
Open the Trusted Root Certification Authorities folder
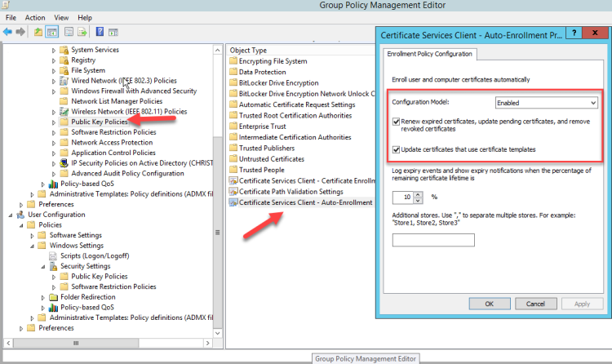295,115
